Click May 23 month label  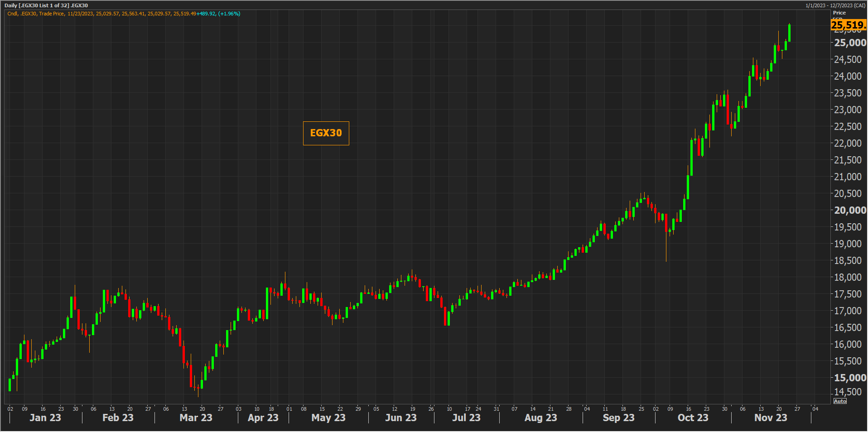coord(328,418)
